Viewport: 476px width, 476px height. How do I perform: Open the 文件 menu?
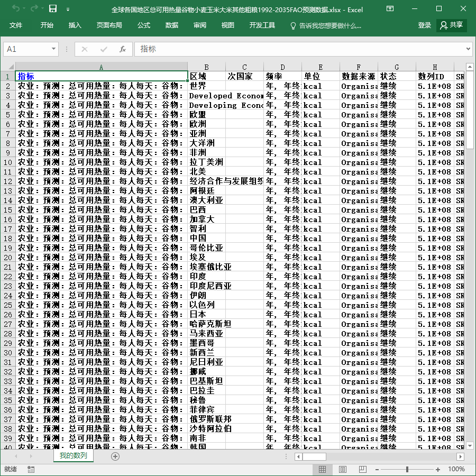(x=15, y=25)
